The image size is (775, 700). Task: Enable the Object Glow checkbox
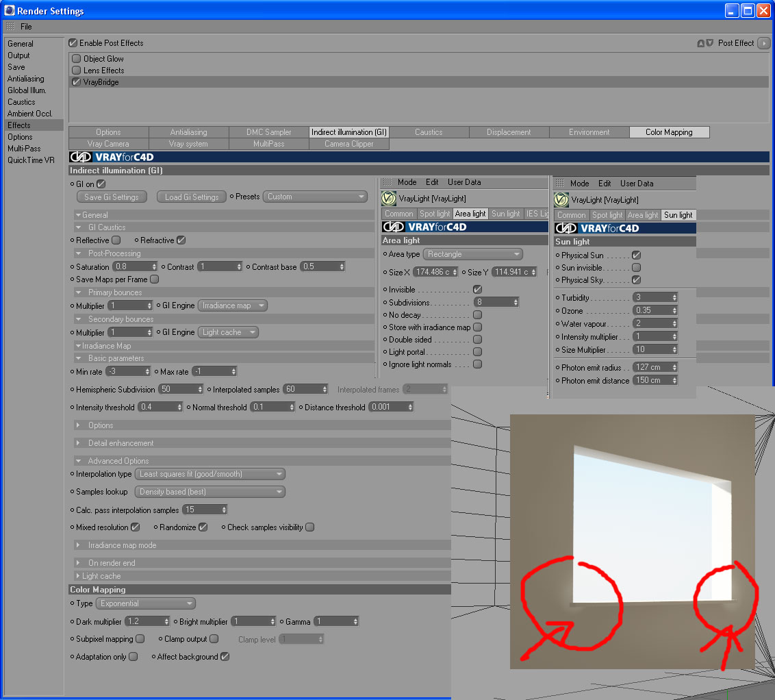pos(76,59)
